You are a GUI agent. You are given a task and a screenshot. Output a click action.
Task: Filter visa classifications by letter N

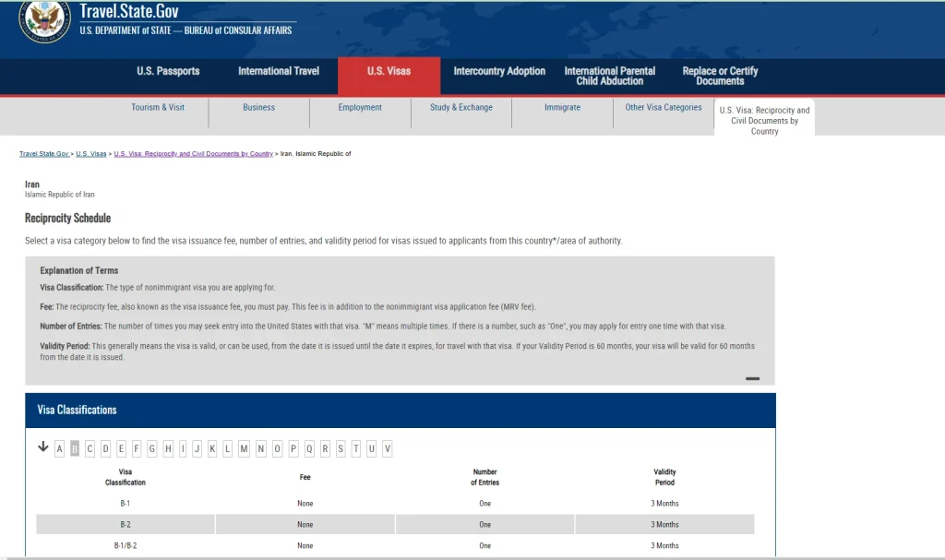260,448
